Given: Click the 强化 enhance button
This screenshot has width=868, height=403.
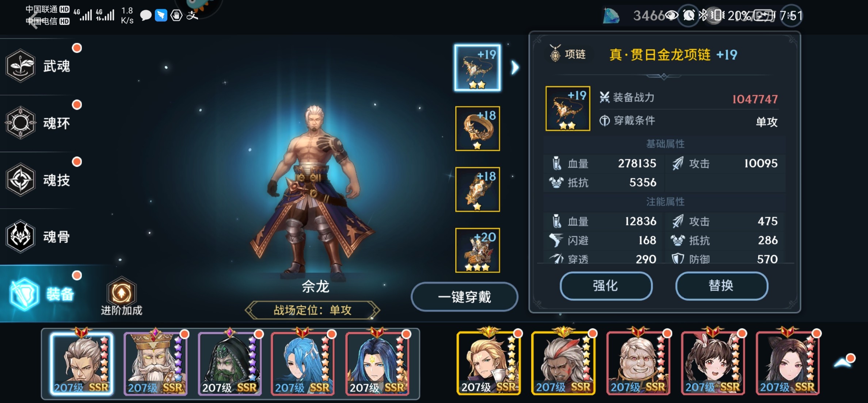Looking at the screenshot, I should click(x=606, y=286).
